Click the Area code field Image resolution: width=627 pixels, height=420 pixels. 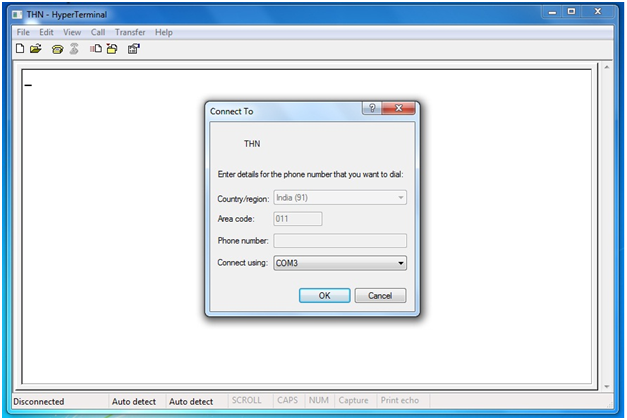[x=298, y=219]
